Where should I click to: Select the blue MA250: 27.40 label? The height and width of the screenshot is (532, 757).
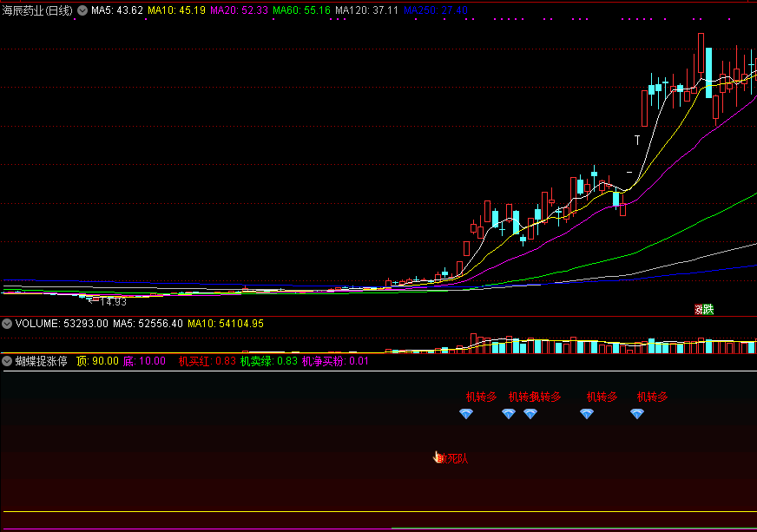[436, 10]
